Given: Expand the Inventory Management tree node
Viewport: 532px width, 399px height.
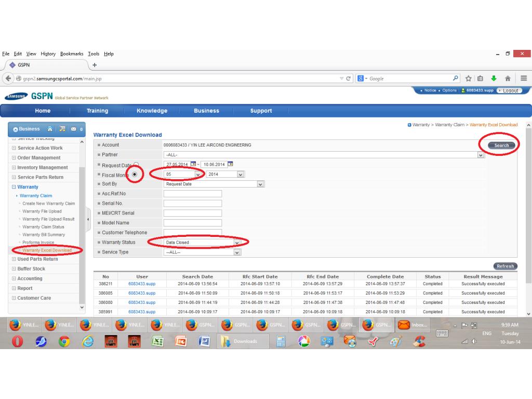Looking at the screenshot, I should (x=14, y=167).
